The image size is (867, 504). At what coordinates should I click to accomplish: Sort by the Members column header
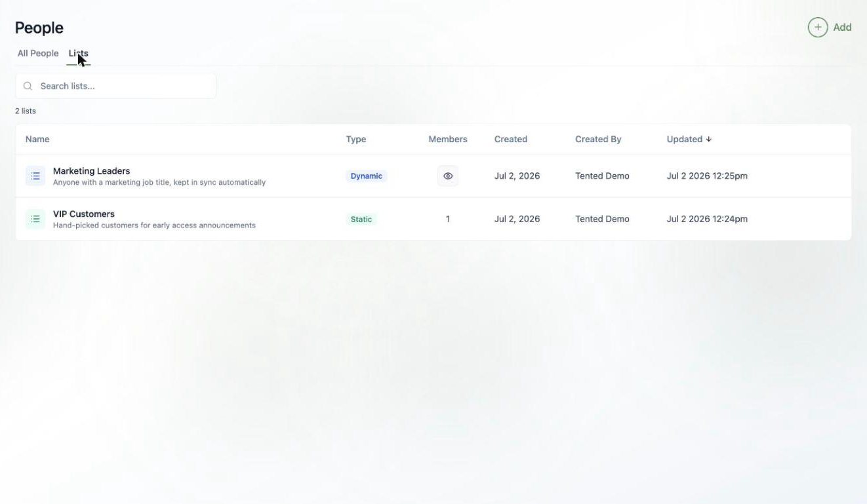(448, 139)
